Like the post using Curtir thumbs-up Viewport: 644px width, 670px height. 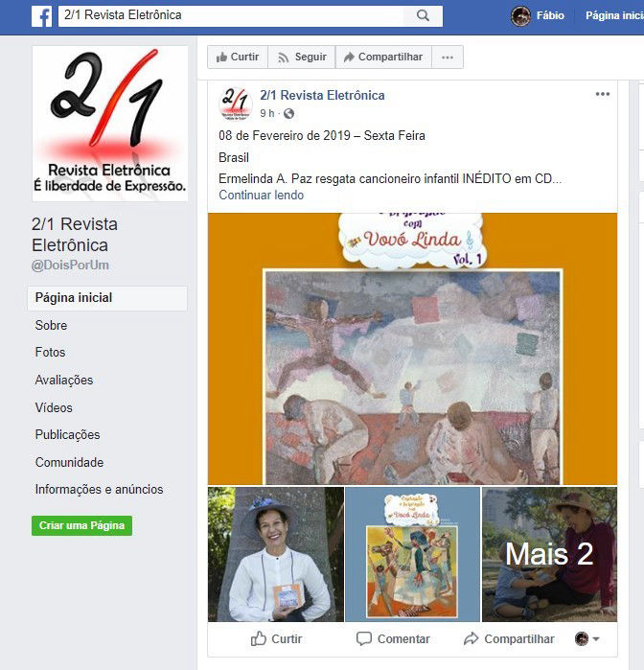point(276,638)
